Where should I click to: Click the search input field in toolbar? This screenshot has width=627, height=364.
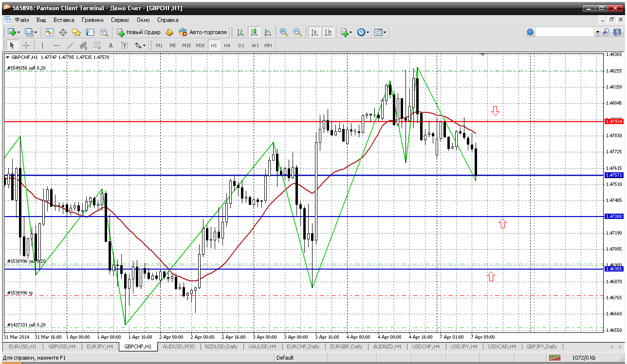click(564, 32)
